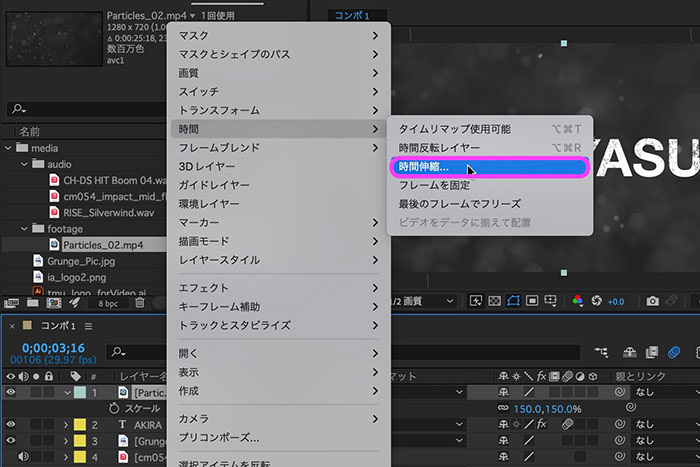Viewport: 700px width, 467px height.
Task: Click teal label color of layer 1
Action: pos(80,392)
